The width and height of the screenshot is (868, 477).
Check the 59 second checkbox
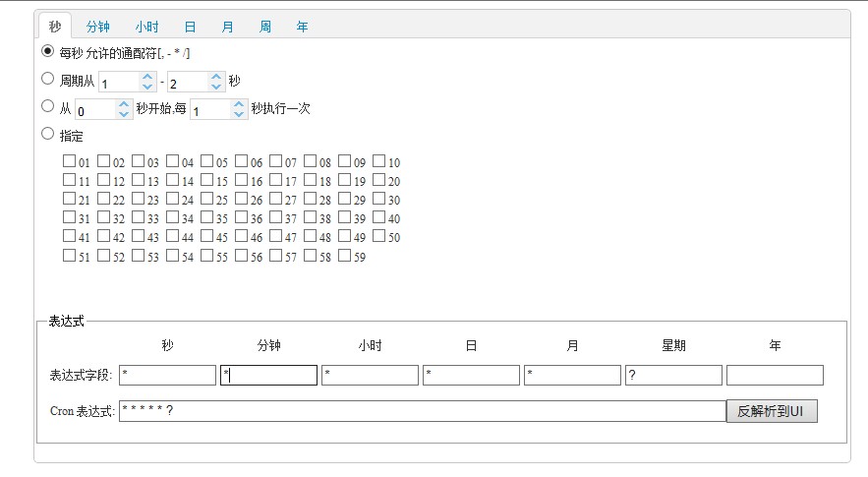[x=344, y=256]
